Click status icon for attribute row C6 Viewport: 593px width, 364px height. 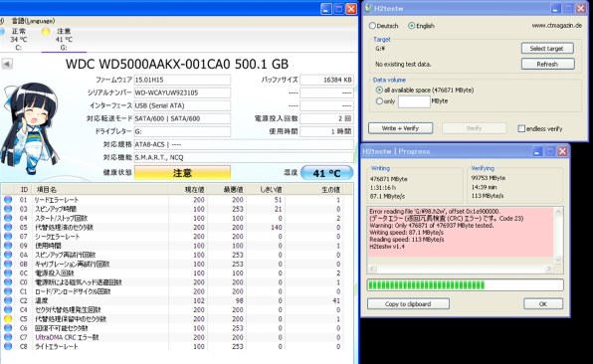coord(8,328)
